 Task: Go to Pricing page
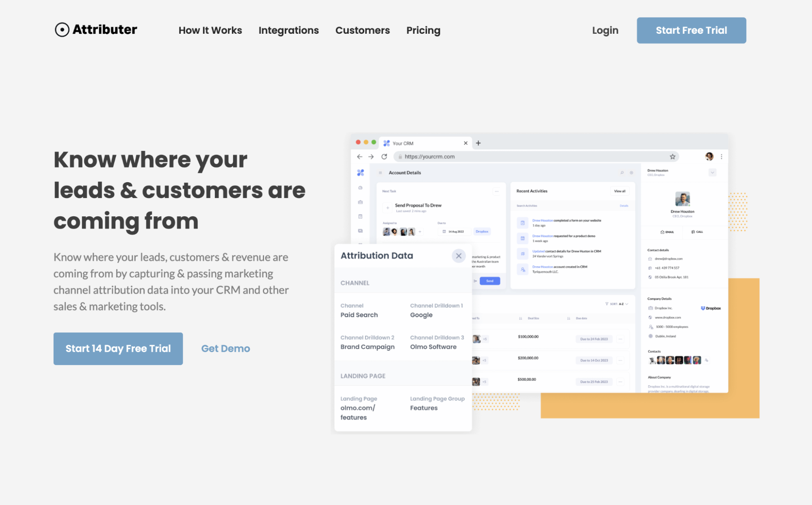(423, 30)
